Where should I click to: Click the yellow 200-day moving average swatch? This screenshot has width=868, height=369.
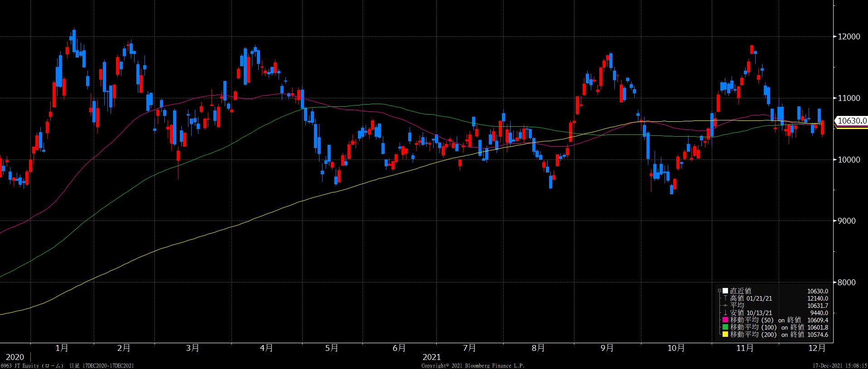[725, 335]
